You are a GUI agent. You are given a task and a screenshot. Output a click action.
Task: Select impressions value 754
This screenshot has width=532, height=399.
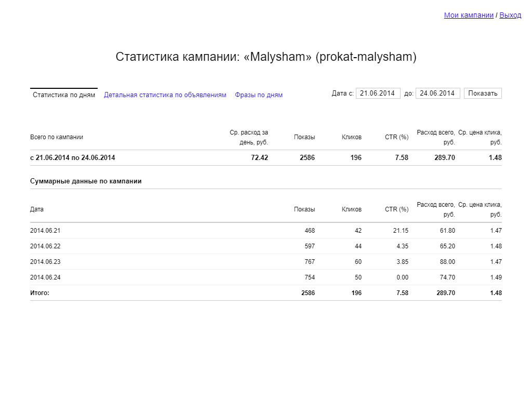[310, 277]
